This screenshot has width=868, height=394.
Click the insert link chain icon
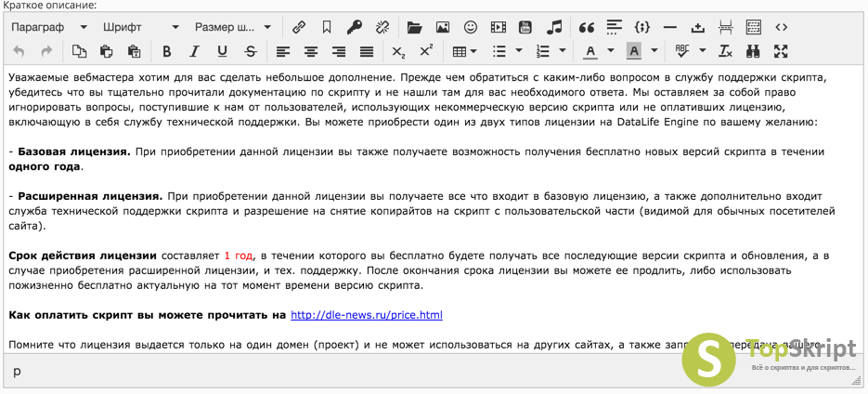pyautogui.click(x=299, y=27)
